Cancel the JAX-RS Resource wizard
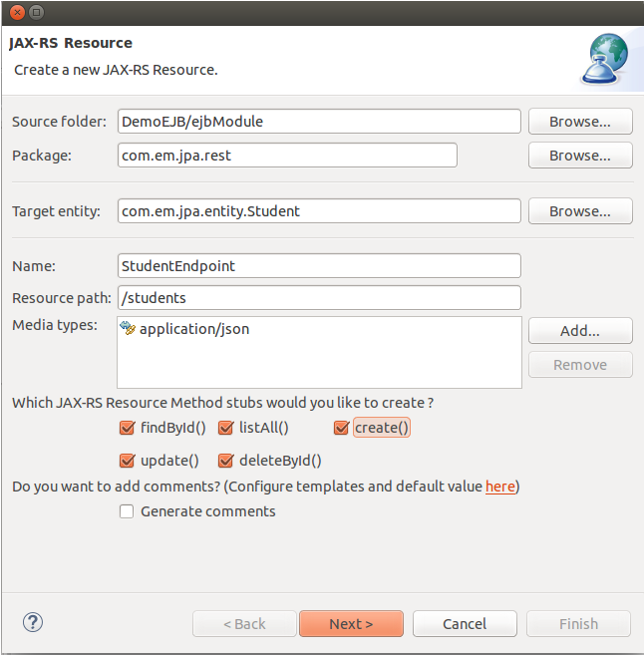This screenshot has width=644, height=655. tap(465, 624)
